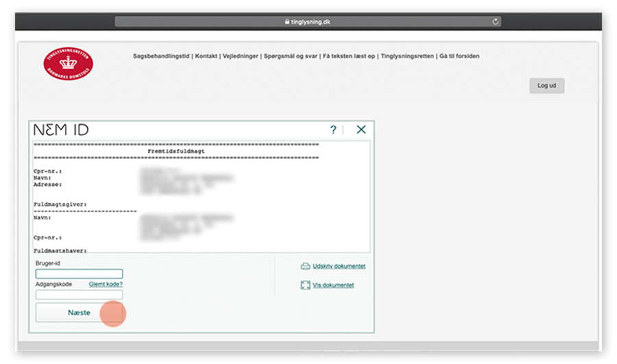Open Tinglysningsretten menu link
Image resolution: width=617 pixels, height=364 pixels.
coord(407,56)
